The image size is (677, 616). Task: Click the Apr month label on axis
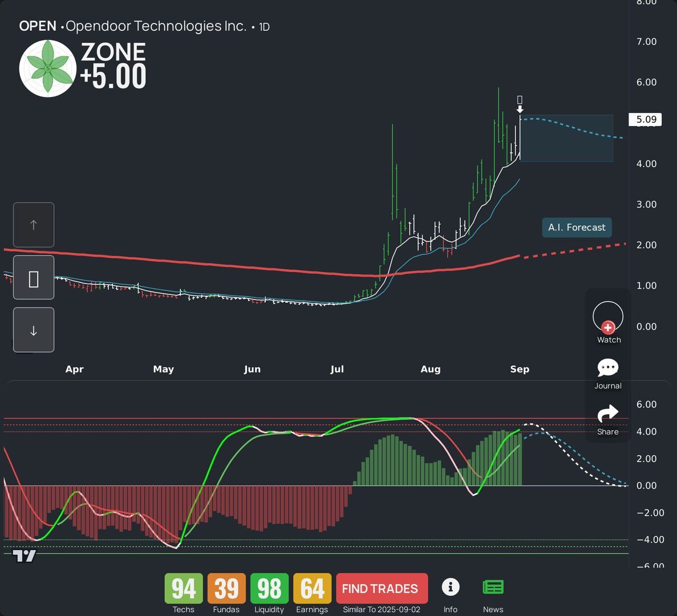(x=74, y=369)
